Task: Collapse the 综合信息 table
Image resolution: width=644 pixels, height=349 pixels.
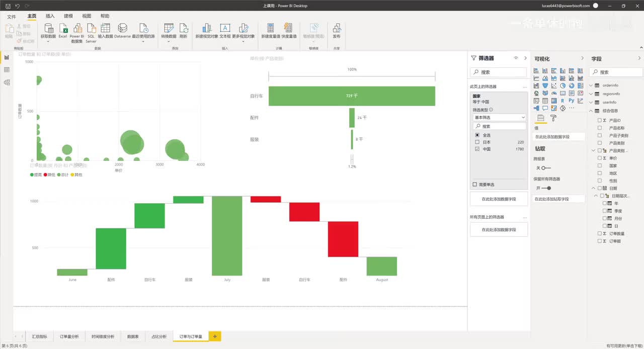Action: click(591, 111)
